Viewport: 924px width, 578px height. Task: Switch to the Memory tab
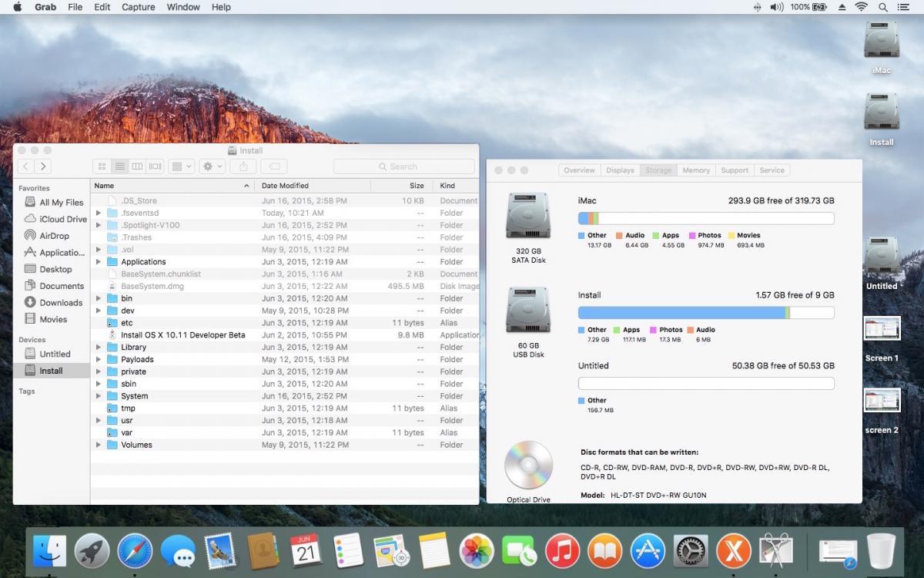(696, 170)
